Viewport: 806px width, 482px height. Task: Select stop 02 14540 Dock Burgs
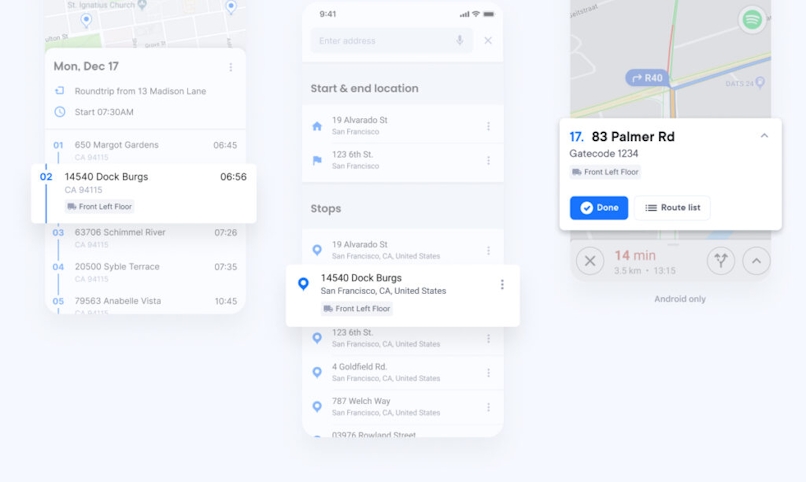(144, 193)
